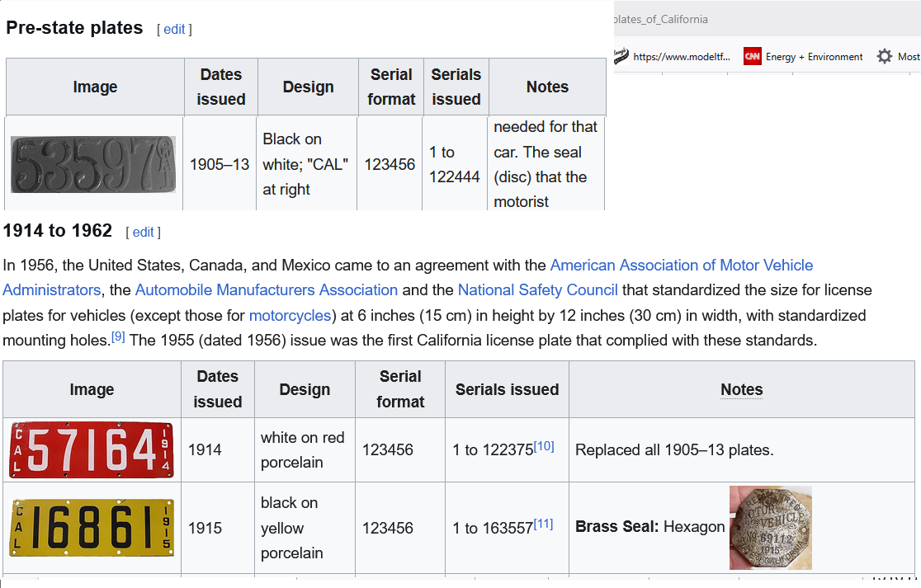Edit the 1914 to 1962 section
This screenshot has height=588, width=921.
click(x=143, y=233)
